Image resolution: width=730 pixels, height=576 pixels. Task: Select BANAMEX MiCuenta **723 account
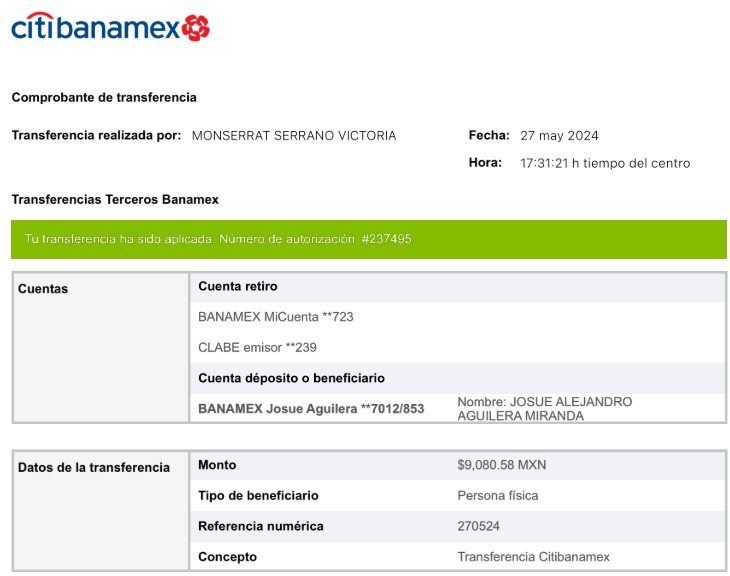click(276, 317)
